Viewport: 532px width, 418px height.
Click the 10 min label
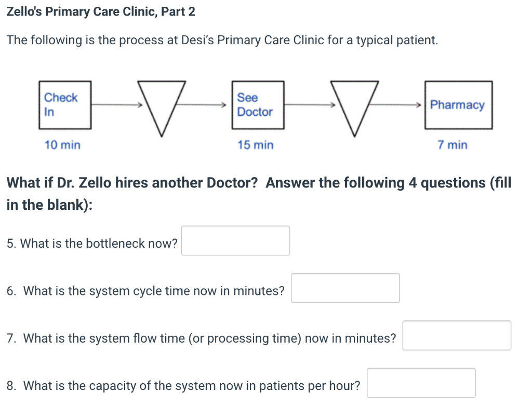[x=61, y=145]
